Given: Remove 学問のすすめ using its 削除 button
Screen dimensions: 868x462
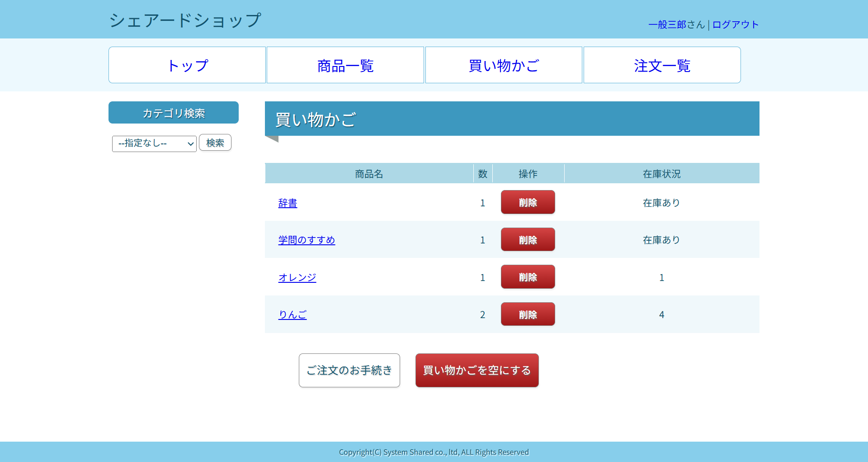Looking at the screenshot, I should click(x=528, y=239).
